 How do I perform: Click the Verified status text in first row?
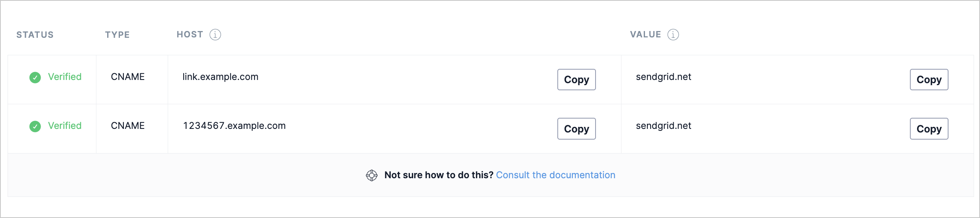[x=65, y=77]
